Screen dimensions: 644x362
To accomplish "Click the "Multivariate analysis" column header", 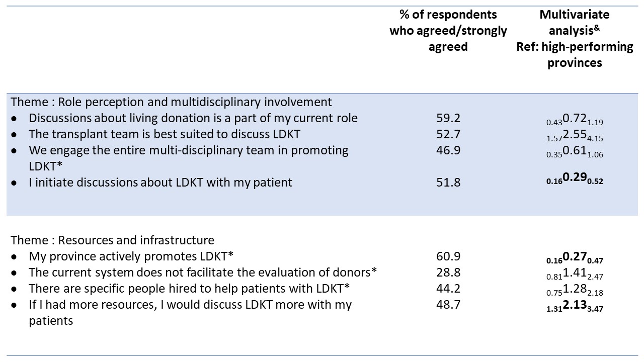I will (575, 39).
